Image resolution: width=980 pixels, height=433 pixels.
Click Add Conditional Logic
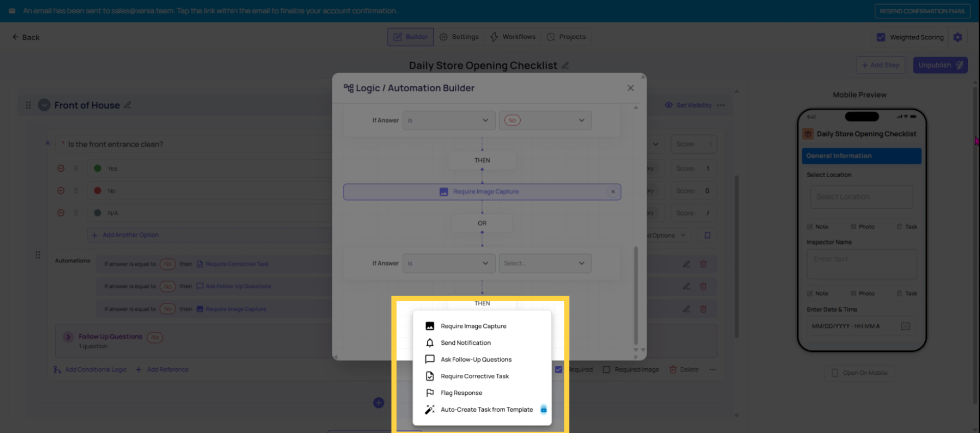coord(90,370)
